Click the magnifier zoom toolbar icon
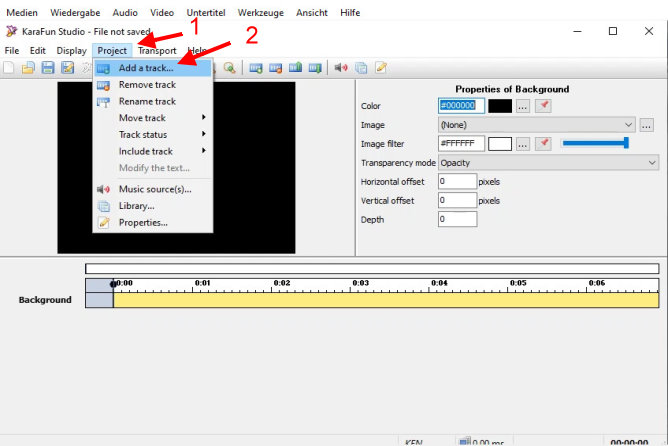Image resolution: width=668 pixels, height=446 pixels. point(229,68)
